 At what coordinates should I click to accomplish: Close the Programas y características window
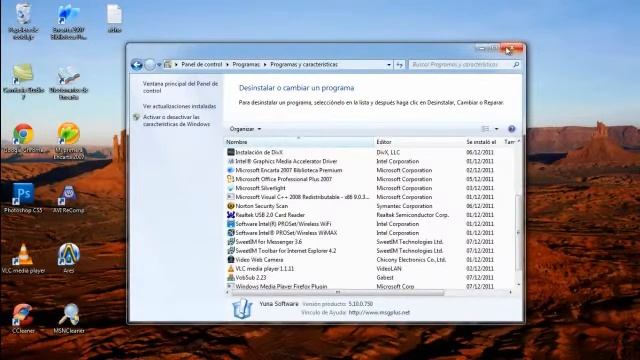511,49
